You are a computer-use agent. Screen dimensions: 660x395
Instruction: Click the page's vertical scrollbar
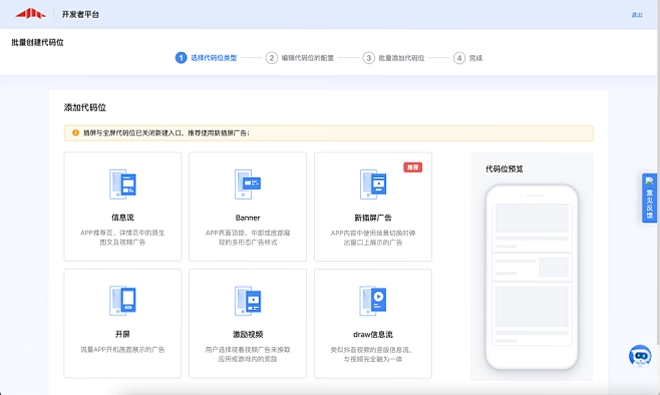click(658, 168)
